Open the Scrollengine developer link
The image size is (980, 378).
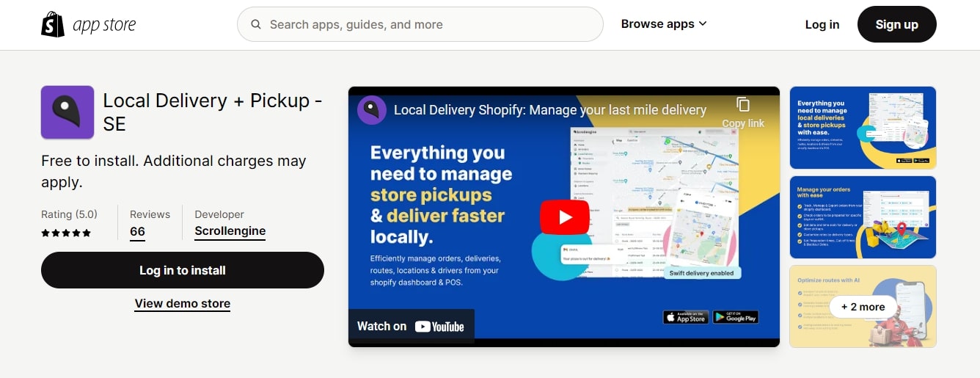click(230, 232)
